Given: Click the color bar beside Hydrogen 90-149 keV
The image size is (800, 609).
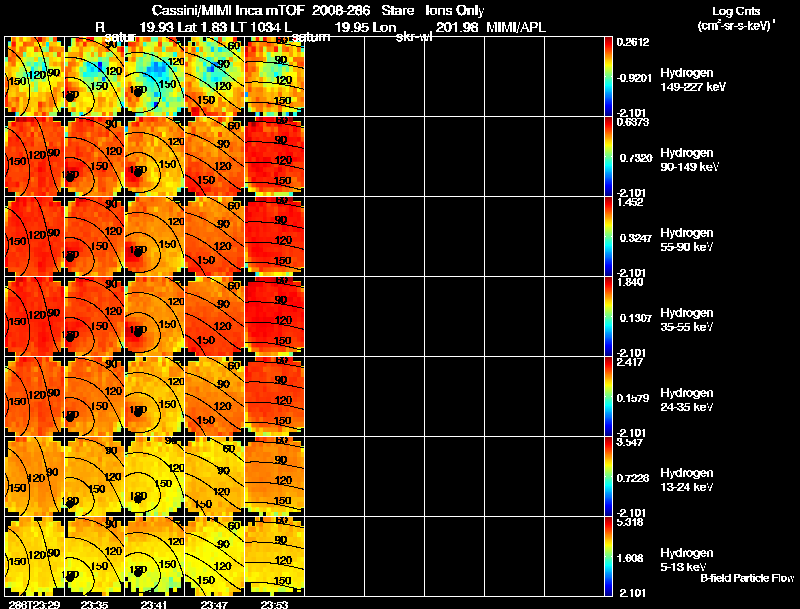Looking at the screenshot, I should point(608,157).
